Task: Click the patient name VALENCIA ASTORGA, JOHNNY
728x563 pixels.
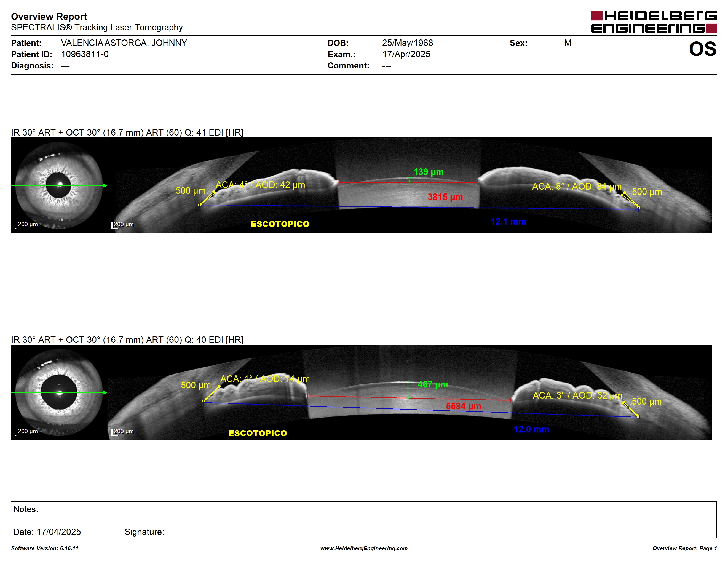Action: coord(124,43)
